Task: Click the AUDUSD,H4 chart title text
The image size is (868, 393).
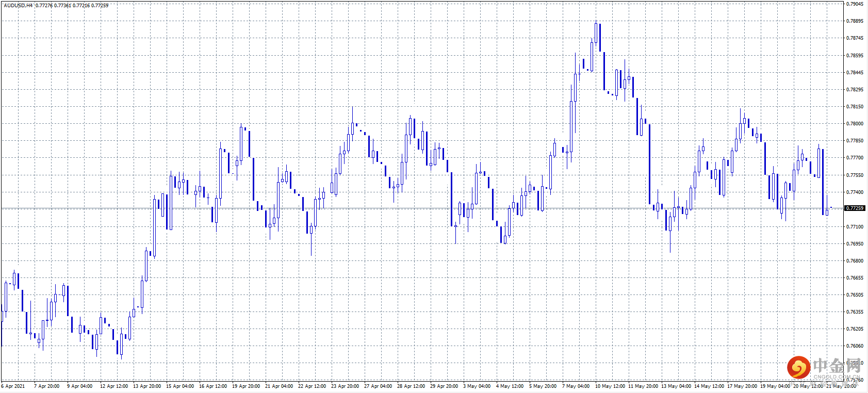Action: [18, 6]
